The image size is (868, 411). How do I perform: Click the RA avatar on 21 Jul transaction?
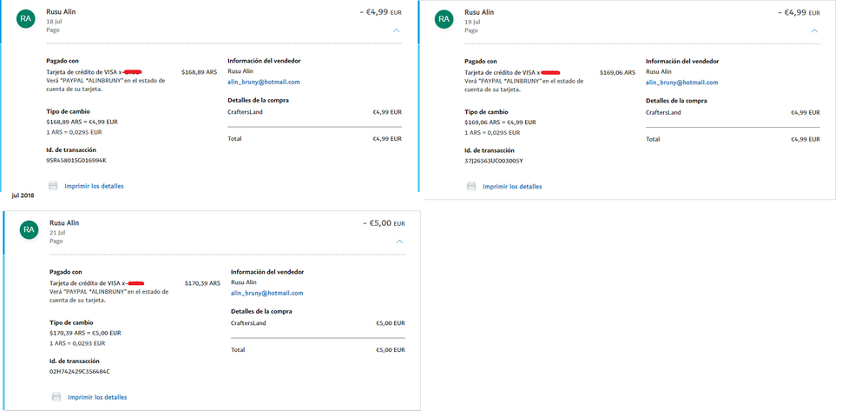click(30, 229)
